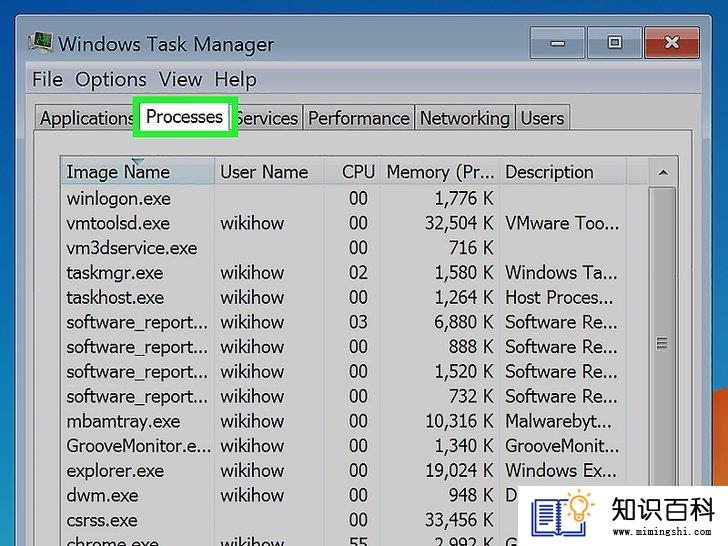The height and width of the screenshot is (546, 728).
Task: Click the VMware Too... description cell
Action: [562, 223]
